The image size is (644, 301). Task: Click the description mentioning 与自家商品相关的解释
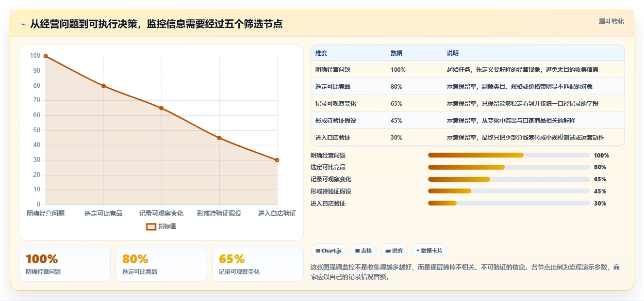point(511,121)
